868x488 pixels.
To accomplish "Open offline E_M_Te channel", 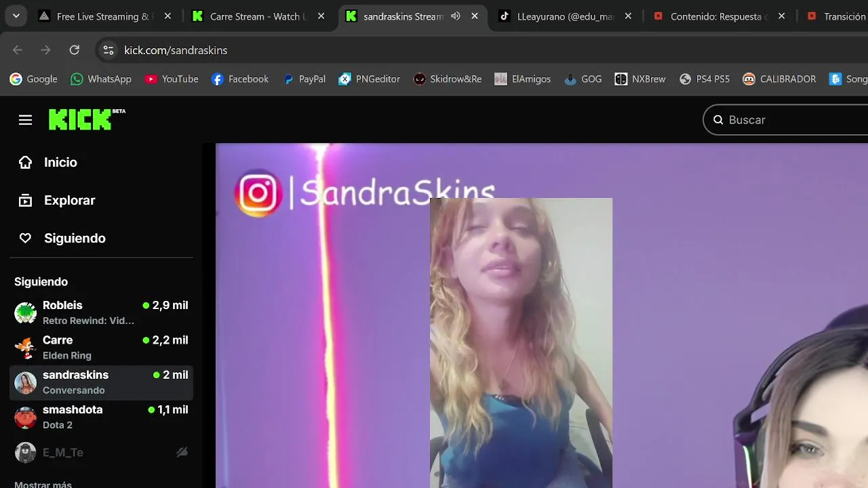I will coord(102,452).
